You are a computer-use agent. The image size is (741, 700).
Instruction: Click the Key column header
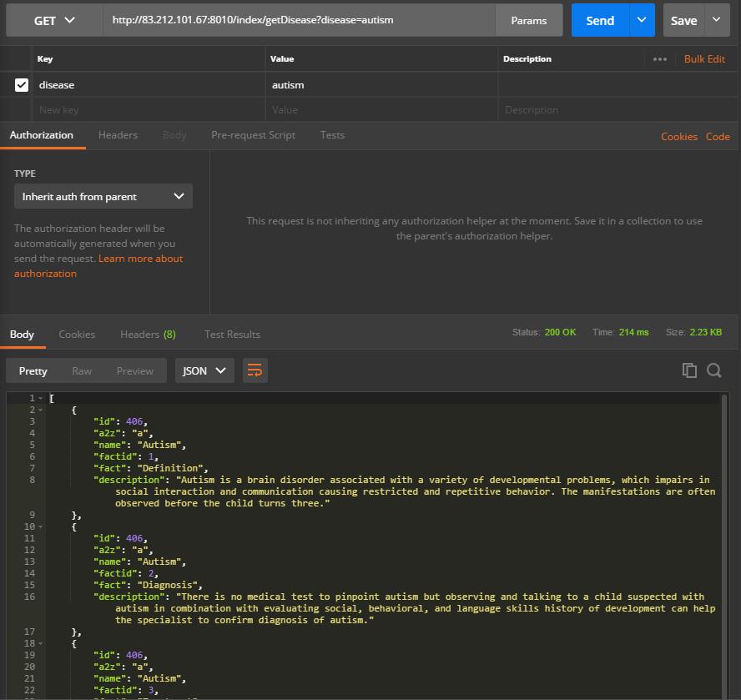pos(45,59)
